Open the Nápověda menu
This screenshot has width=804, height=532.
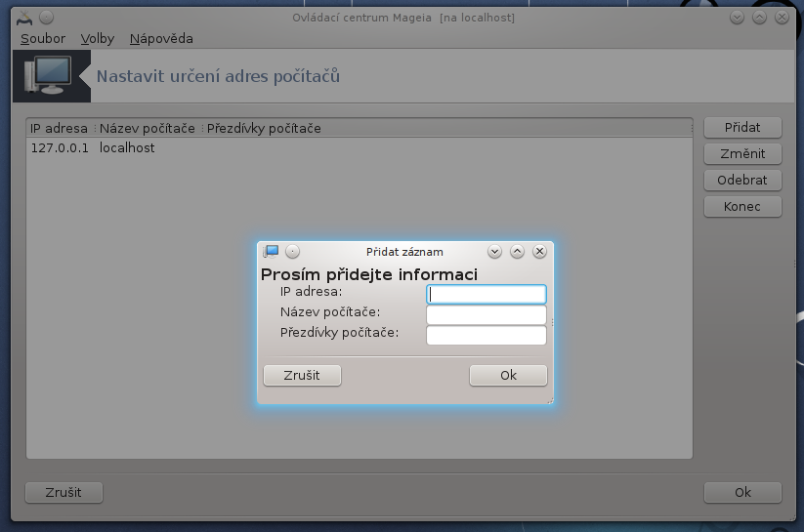(161, 39)
